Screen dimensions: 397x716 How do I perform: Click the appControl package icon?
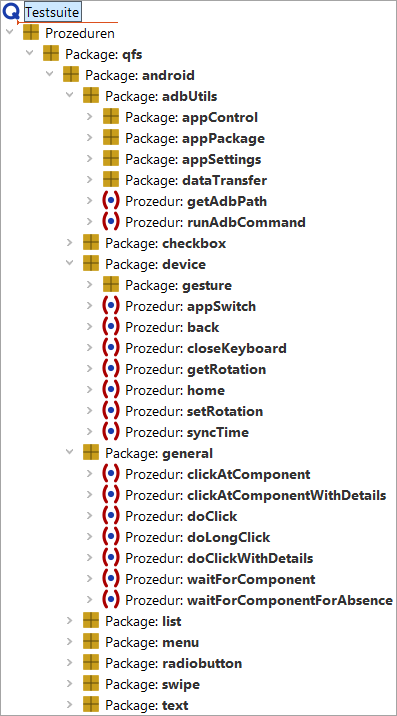pos(111,117)
